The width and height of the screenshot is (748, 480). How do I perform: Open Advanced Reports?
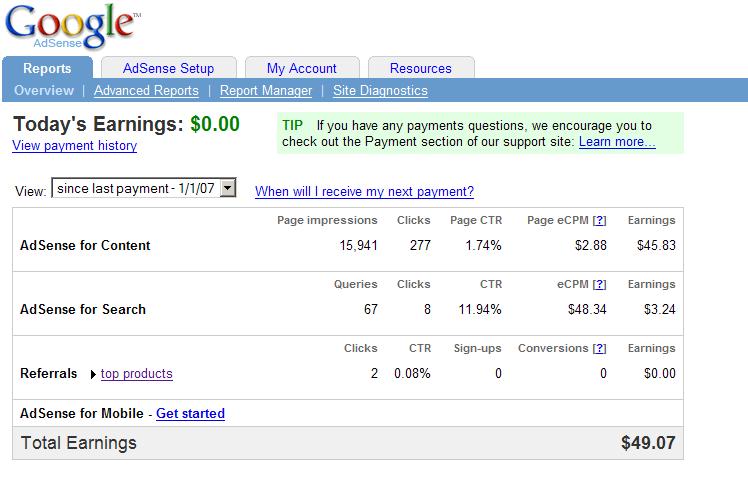146,90
